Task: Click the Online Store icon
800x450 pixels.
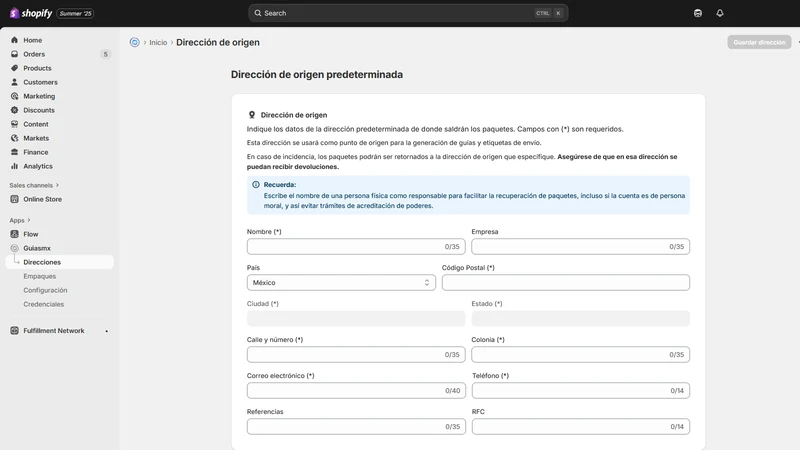Action: [x=14, y=199]
